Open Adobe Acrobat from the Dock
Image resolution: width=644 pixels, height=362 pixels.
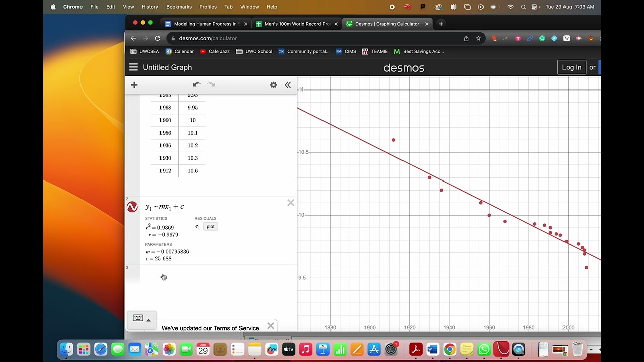click(x=416, y=349)
